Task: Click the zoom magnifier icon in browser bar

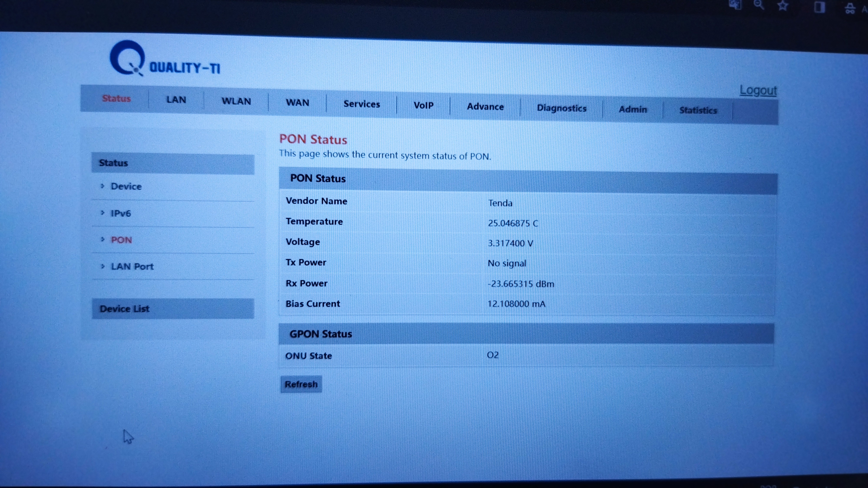Action: [758, 5]
